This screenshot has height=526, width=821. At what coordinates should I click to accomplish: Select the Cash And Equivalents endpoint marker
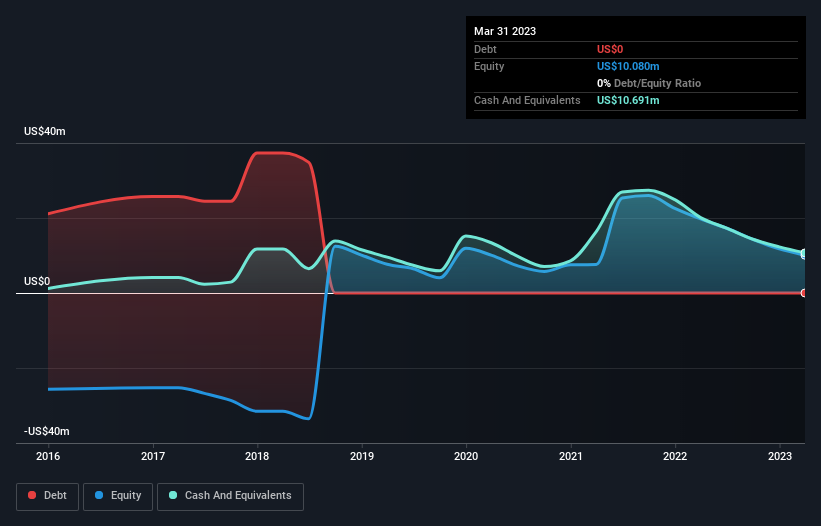804,253
